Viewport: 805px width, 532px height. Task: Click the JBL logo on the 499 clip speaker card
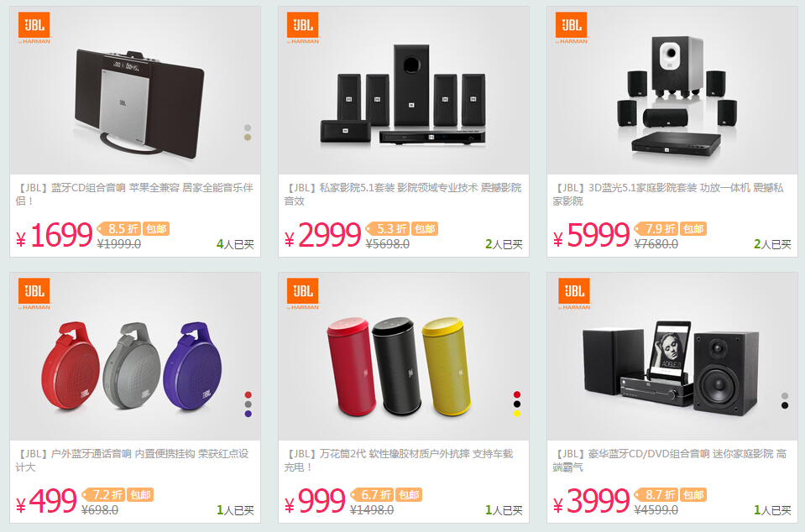34,294
